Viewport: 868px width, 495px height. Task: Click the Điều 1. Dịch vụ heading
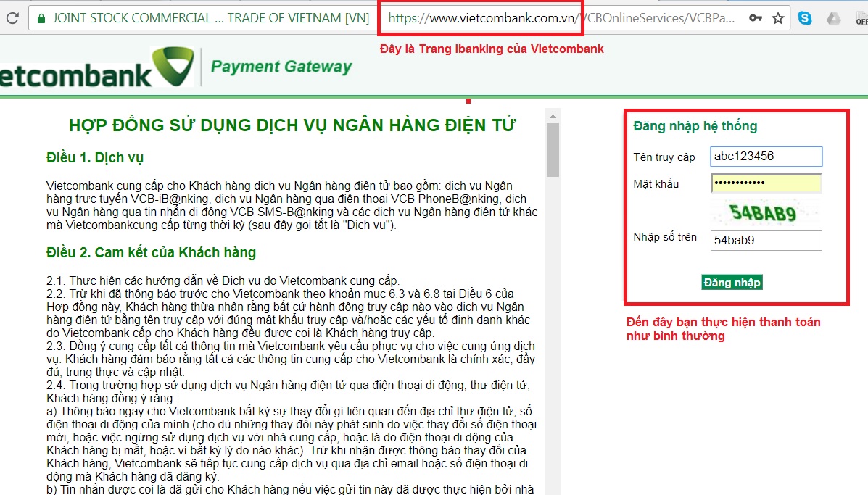(95, 158)
